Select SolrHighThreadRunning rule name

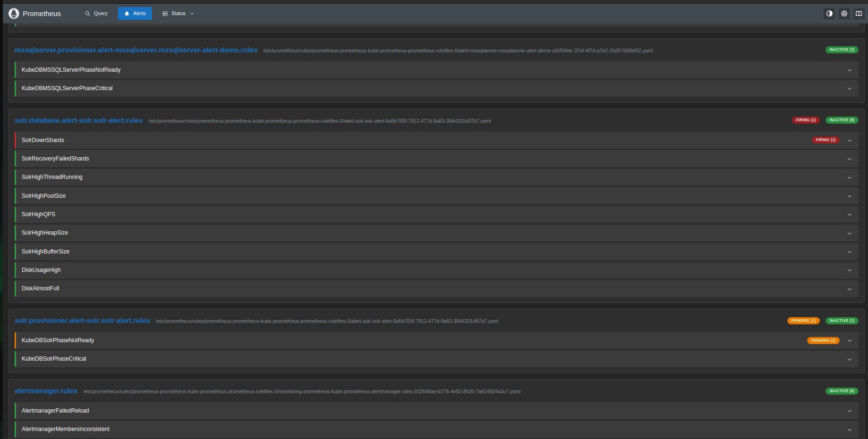pos(52,177)
